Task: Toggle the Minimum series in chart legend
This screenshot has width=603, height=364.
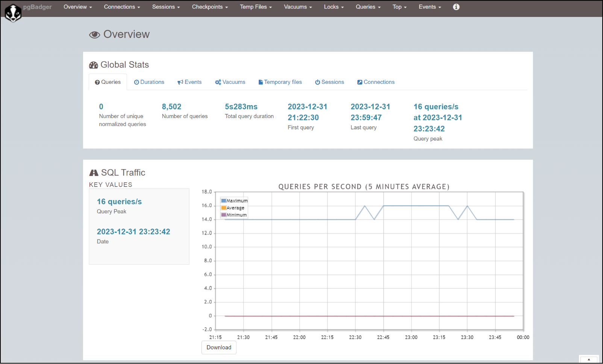Action: [236, 215]
